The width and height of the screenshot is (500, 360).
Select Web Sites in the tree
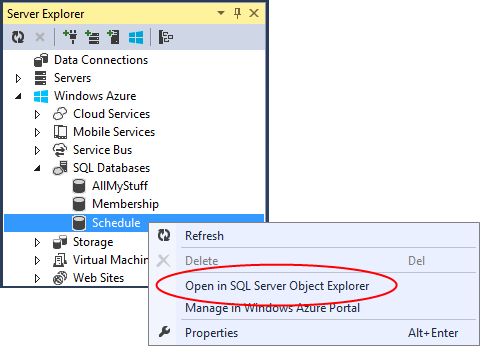(98, 278)
